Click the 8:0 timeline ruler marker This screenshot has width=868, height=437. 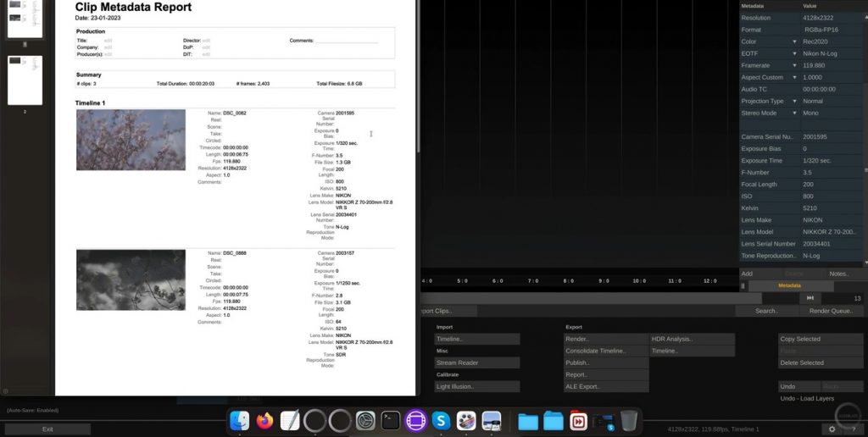coord(569,281)
